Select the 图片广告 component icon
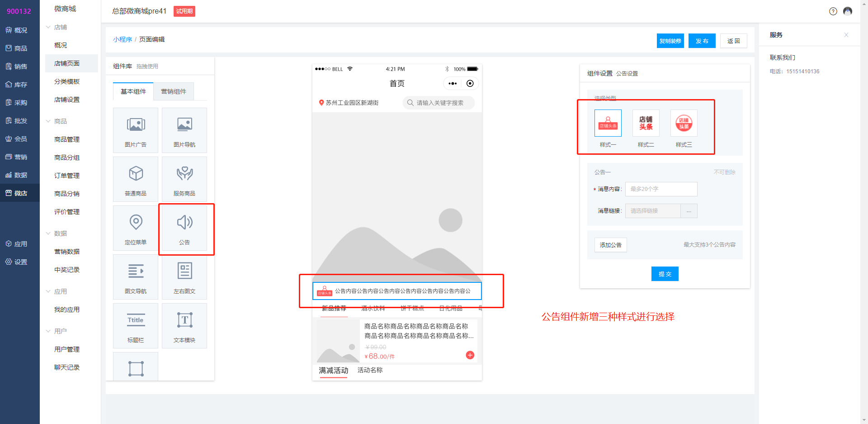 coord(136,124)
